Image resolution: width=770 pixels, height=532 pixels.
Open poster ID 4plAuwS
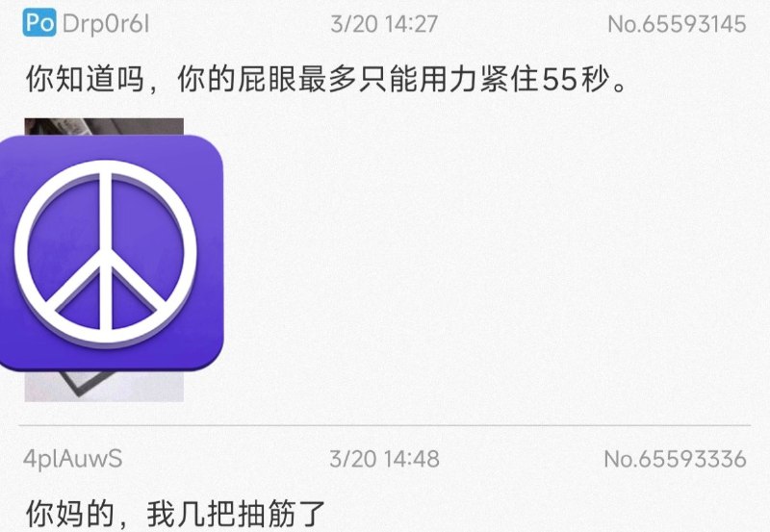coord(73,459)
